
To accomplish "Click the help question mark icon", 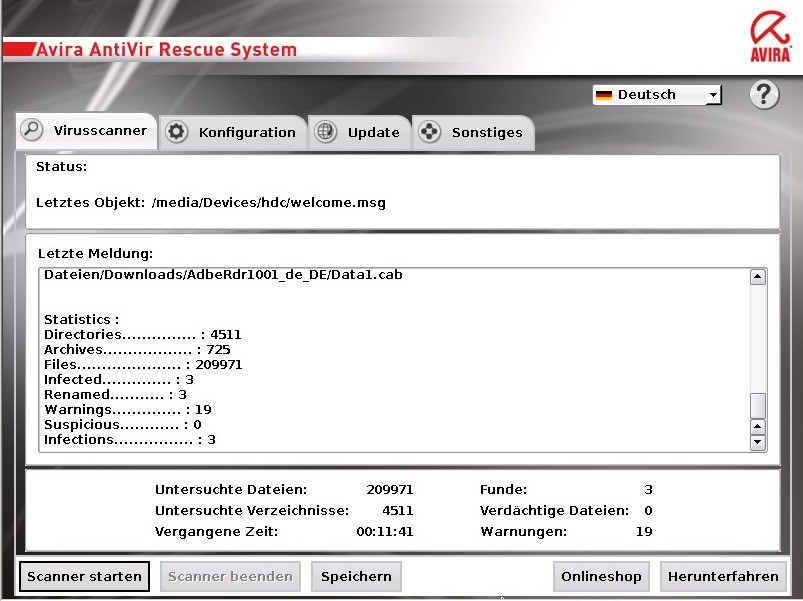I will tap(764, 95).
